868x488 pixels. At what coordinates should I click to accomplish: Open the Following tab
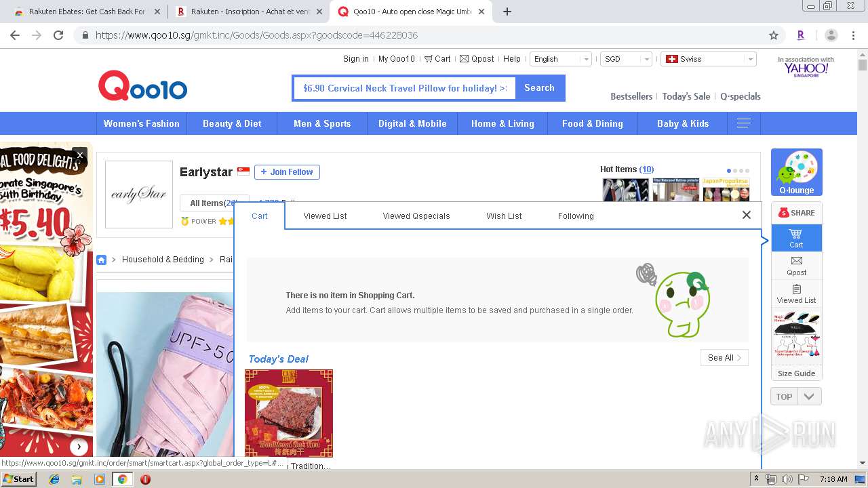(x=576, y=216)
